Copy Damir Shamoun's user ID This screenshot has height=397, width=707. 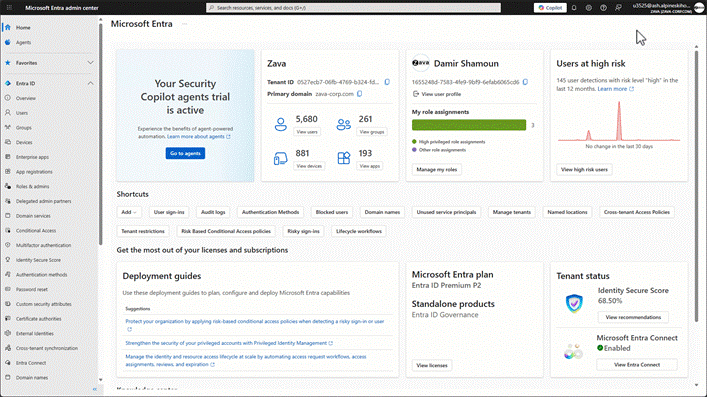(525, 82)
